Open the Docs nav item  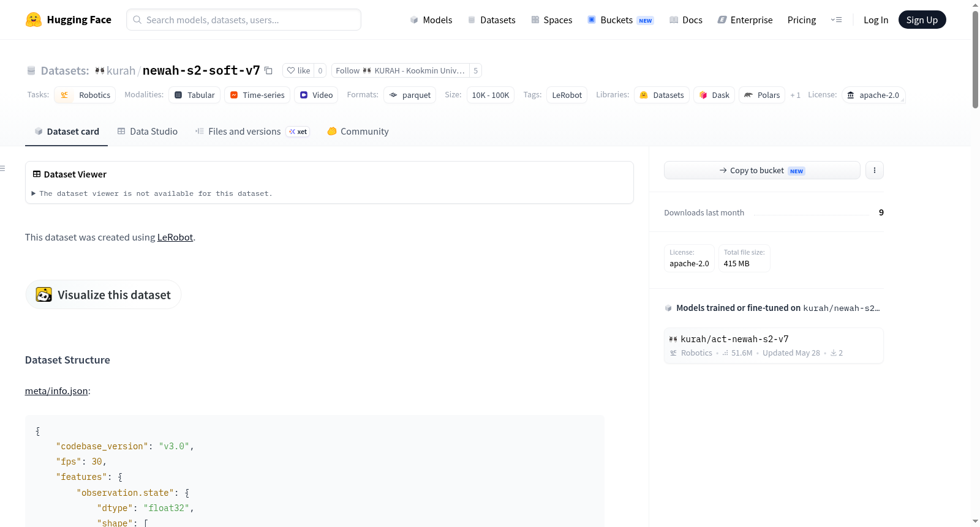click(685, 20)
